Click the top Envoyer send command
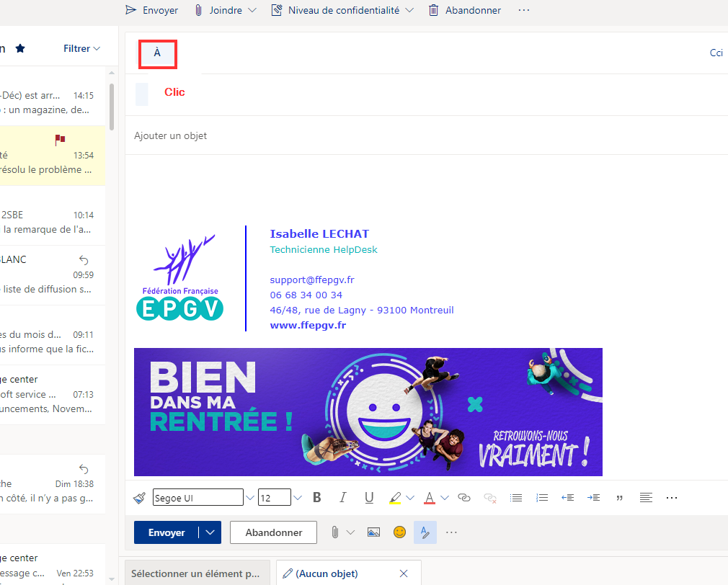 tap(151, 10)
